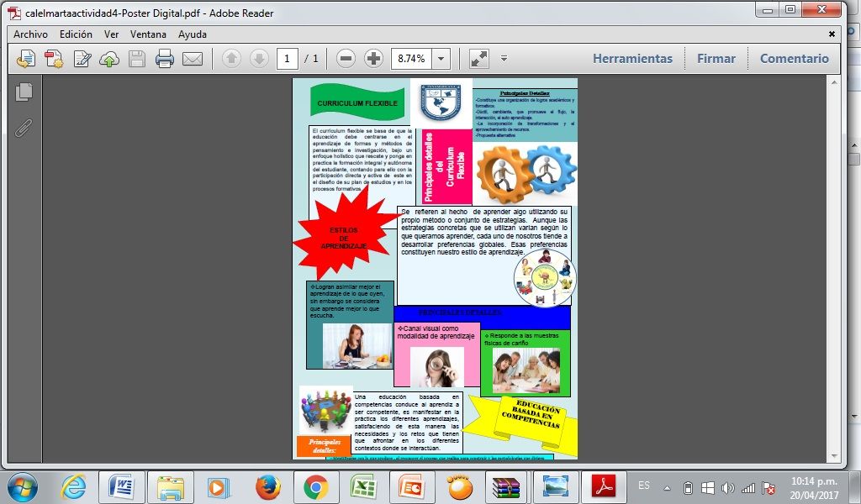
Task: Open the Archivo menu
Action: coord(30,34)
